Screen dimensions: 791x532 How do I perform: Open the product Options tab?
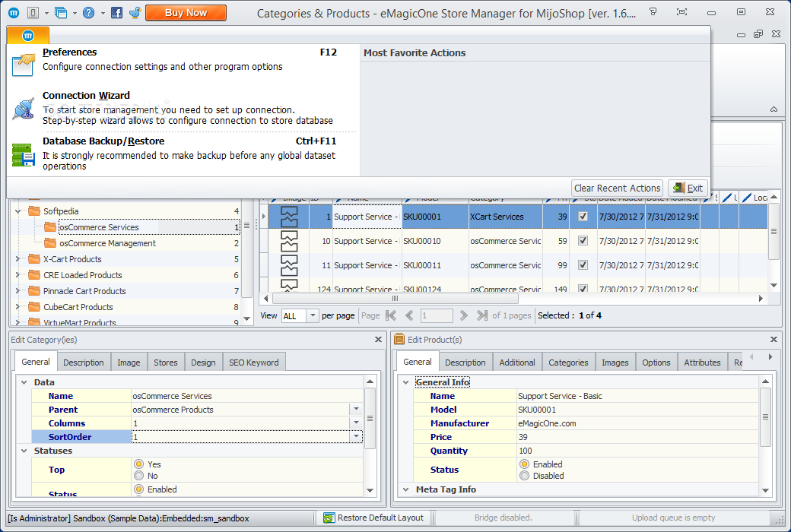(x=656, y=363)
